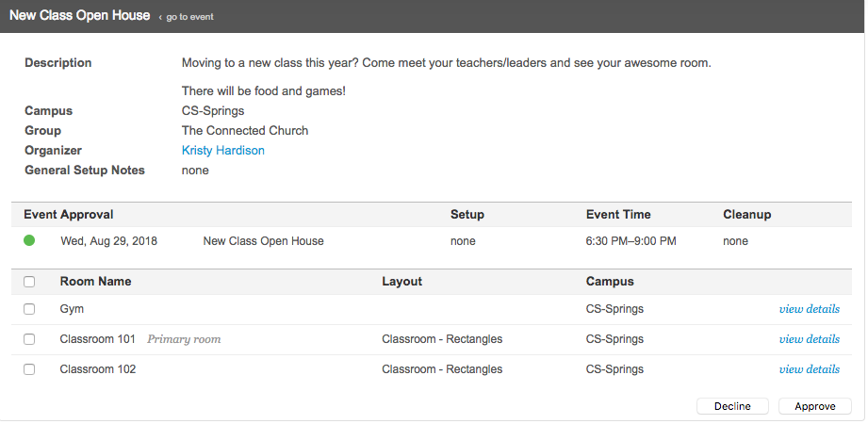Check the Gym room checkbox

coord(29,309)
